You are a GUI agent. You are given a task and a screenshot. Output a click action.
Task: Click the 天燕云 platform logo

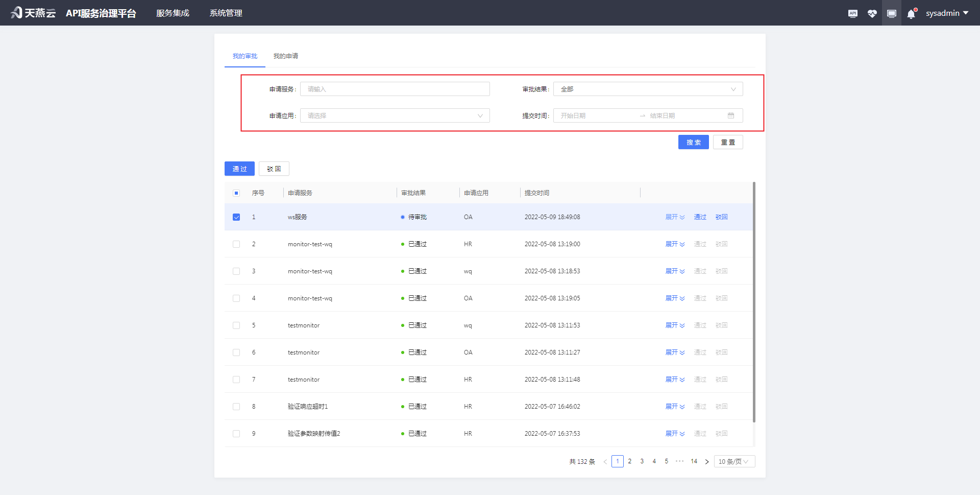pos(32,13)
